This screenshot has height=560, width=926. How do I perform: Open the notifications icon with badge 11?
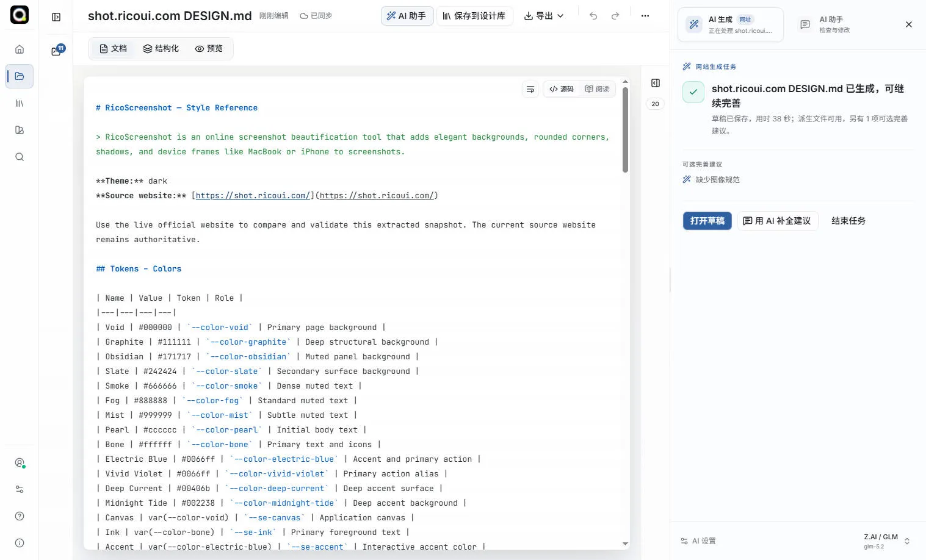click(57, 51)
